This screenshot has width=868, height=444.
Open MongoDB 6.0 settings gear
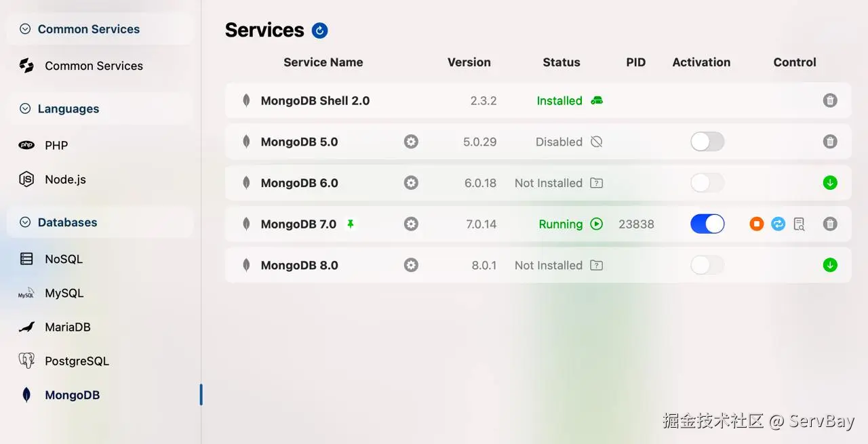point(411,183)
